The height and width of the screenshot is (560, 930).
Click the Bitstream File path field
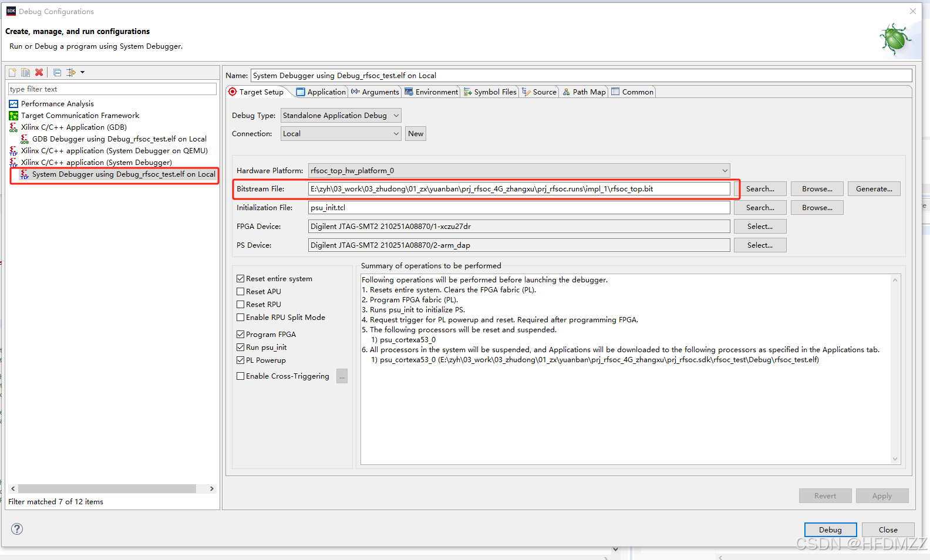(519, 189)
